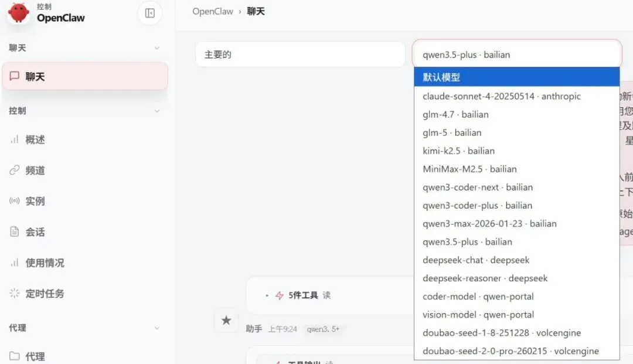Select 默认模型 option in dropdown
The height and width of the screenshot is (364, 633).
[517, 77]
